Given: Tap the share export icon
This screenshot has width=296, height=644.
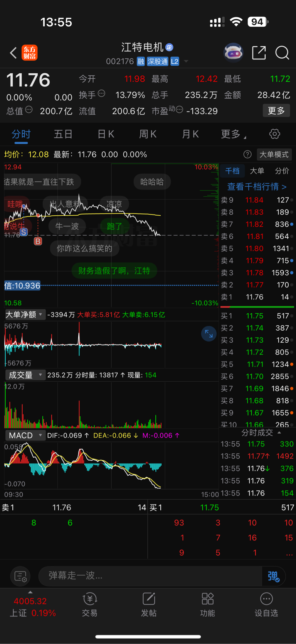Looking at the screenshot, I should [x=259, y=52].
